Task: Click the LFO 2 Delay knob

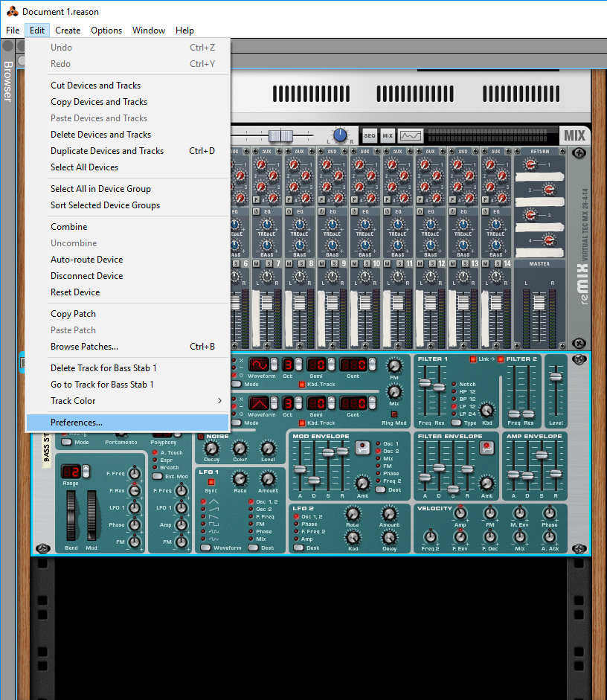Action: tap(389, 537)
